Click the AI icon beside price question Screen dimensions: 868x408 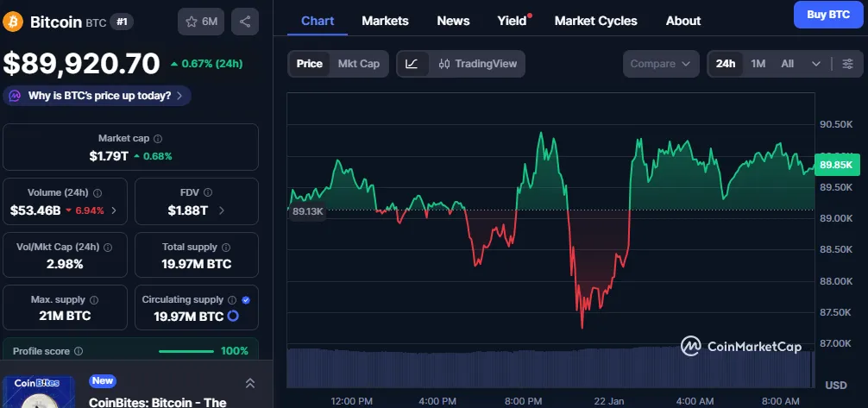pos(16,96)
